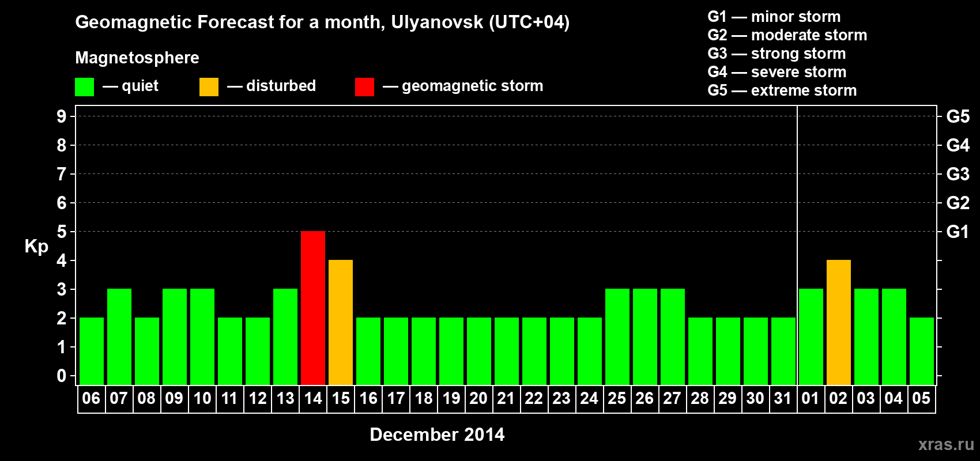Click 'G2 — moderate storm' legend entry
This screenshot has width=980, height=461.
point(787,35)
